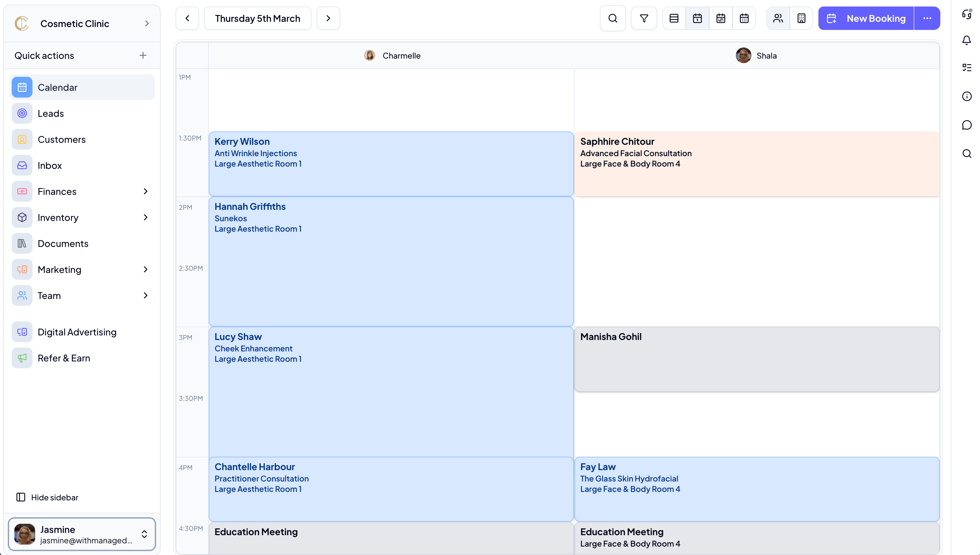980x555 pixels.
Task: Switch to list view icon
Action: click(674, 18)
